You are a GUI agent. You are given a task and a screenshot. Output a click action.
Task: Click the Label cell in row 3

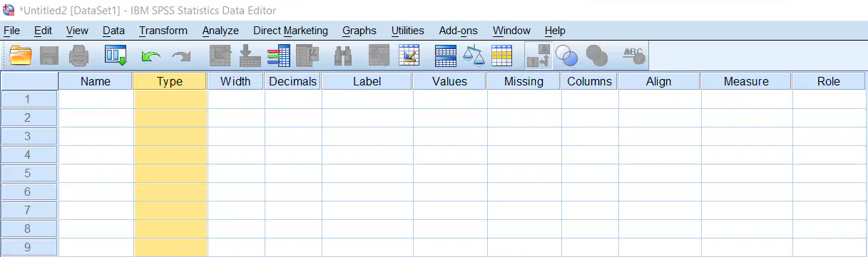coord(367,136)
